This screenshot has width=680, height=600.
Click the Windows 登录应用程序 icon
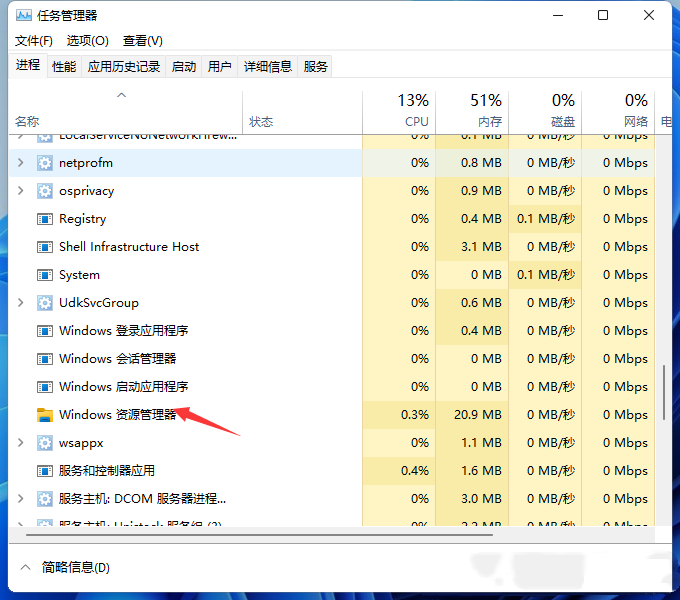45,331
